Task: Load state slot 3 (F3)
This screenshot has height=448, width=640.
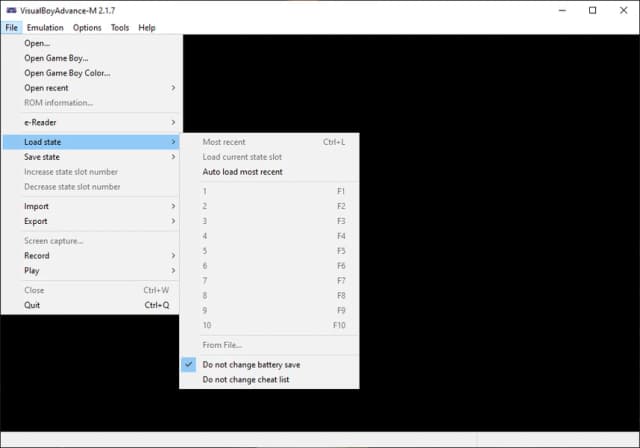Action: (x=269, y=221)
